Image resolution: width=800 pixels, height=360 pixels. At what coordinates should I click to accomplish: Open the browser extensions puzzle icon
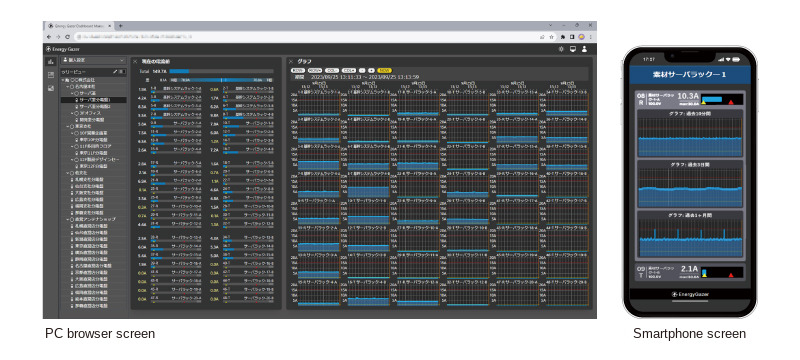tap(563, 37)
